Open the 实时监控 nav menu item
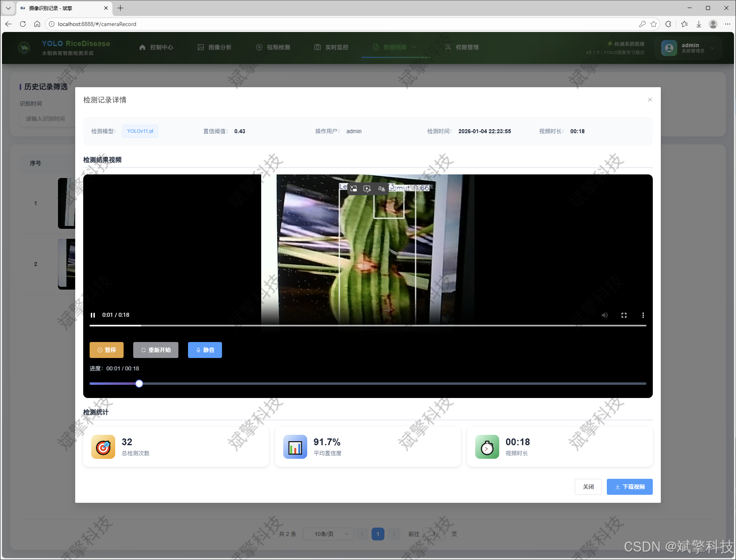736x560 pixels. [x=332, y=47]
